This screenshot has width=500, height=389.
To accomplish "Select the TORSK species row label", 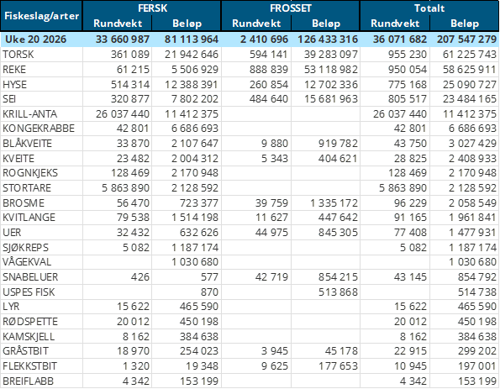I will point(18,54).
